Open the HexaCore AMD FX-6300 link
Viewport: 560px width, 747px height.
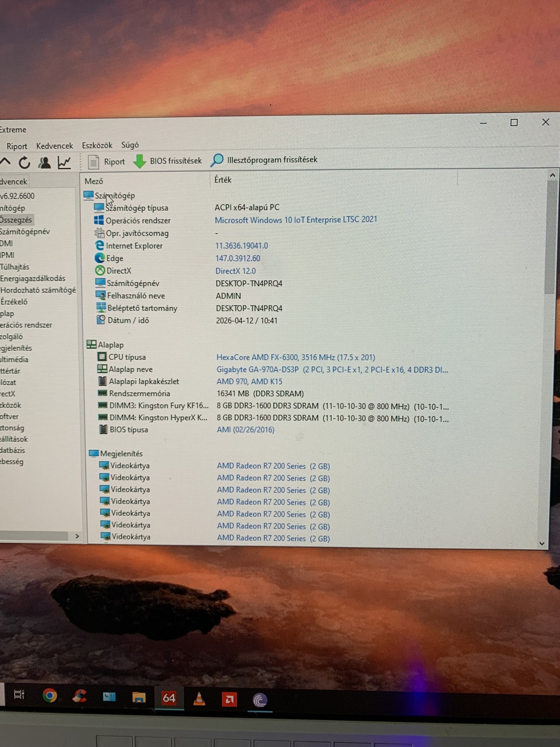pos(296,357)
